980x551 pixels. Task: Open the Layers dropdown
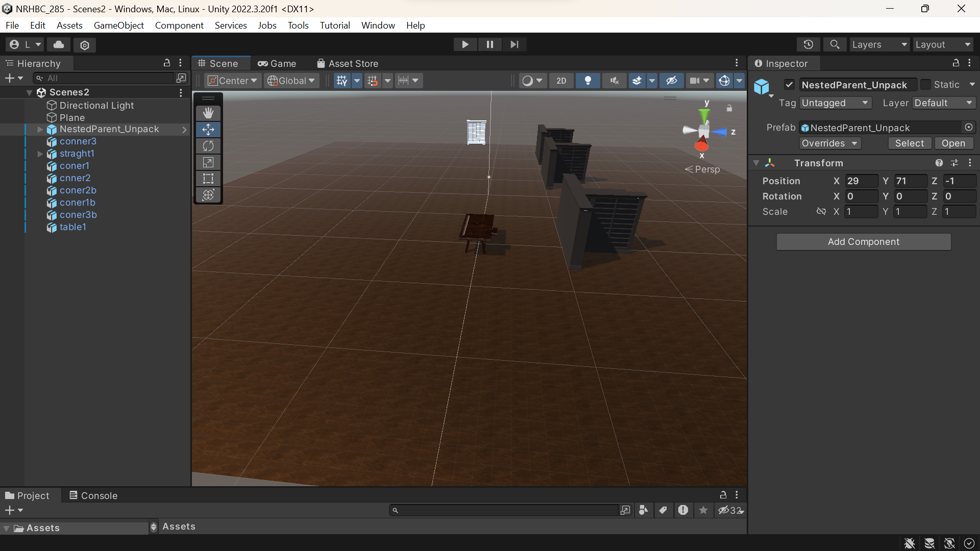click(x=879, y=45)
